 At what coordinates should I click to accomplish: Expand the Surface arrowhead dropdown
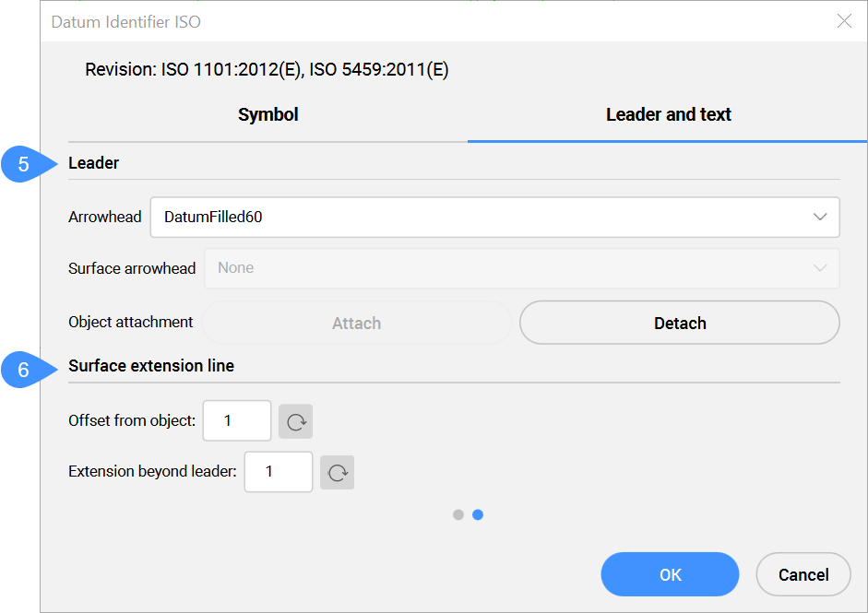coord(521,268)
